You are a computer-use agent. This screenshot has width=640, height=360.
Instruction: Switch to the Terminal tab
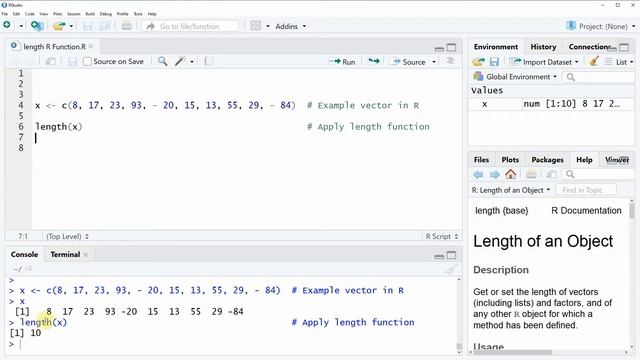click(x=65, y=254)
